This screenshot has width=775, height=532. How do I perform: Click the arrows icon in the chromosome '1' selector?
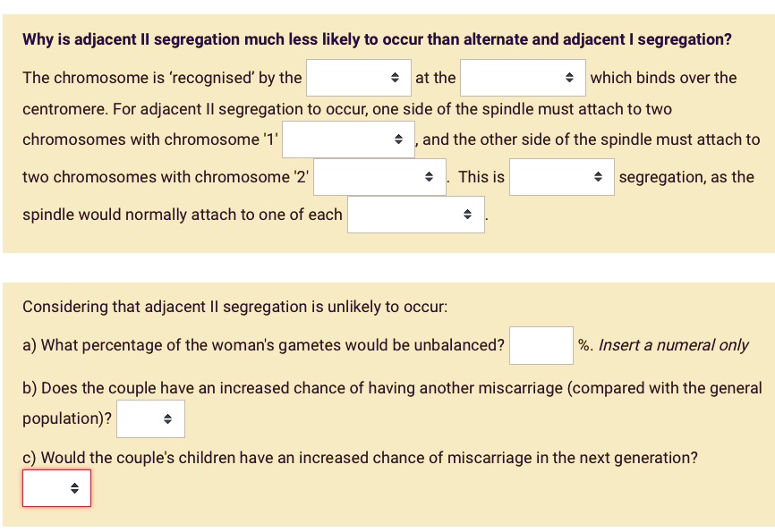point(398,139)
